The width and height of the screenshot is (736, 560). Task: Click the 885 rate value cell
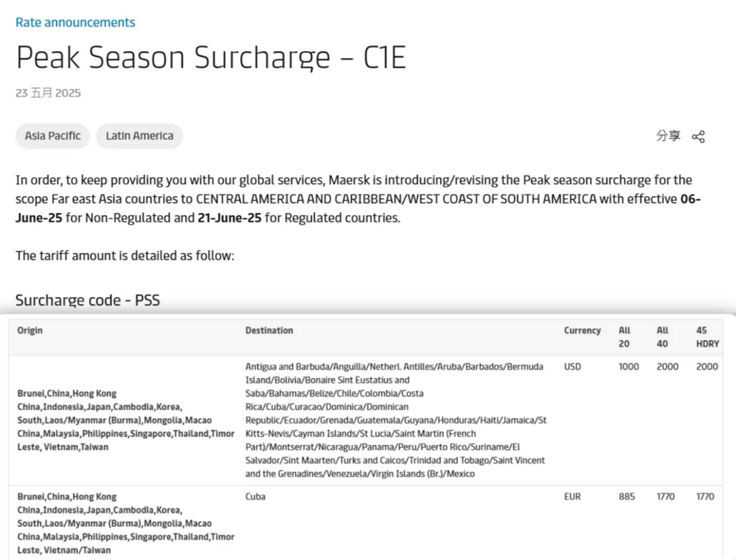(x=627, y=497)
